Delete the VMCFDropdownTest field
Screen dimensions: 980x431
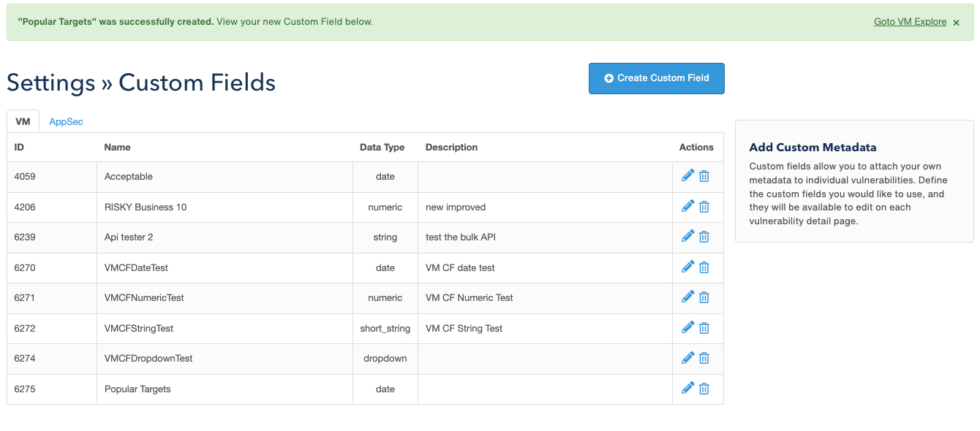(x=704, y=357)
